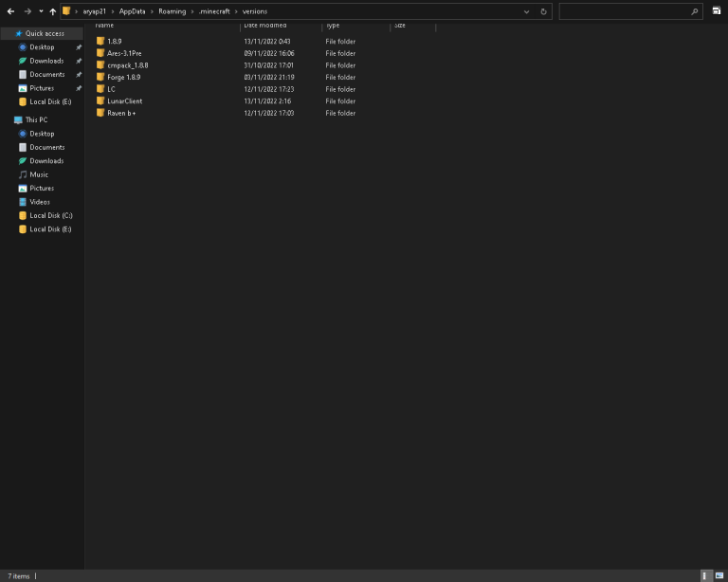Select the cmpack_1.8.8 folder icon

pos(100,65)
